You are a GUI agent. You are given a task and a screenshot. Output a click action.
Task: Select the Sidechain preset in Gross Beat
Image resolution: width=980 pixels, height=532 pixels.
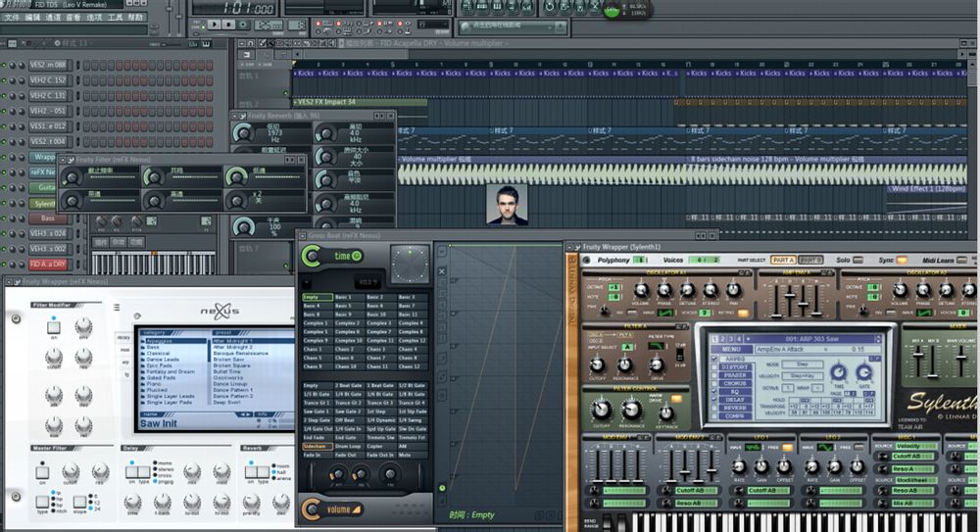click(x=317, y=446)
